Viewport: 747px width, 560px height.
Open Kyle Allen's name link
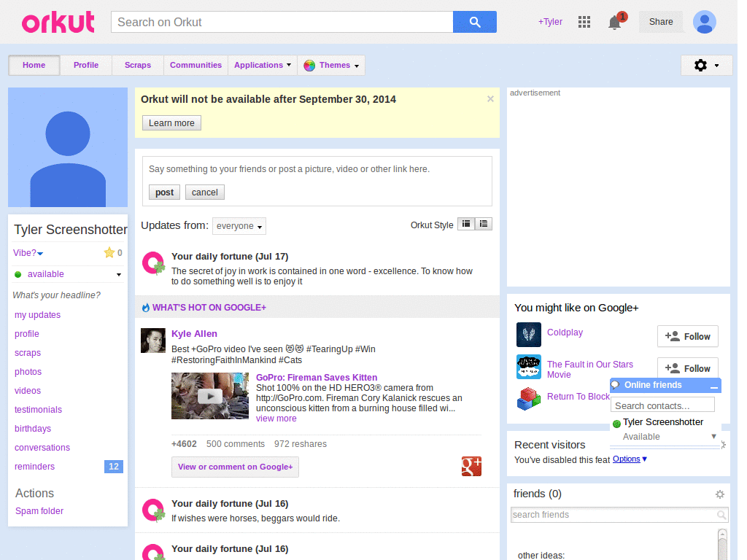[194, 334]
